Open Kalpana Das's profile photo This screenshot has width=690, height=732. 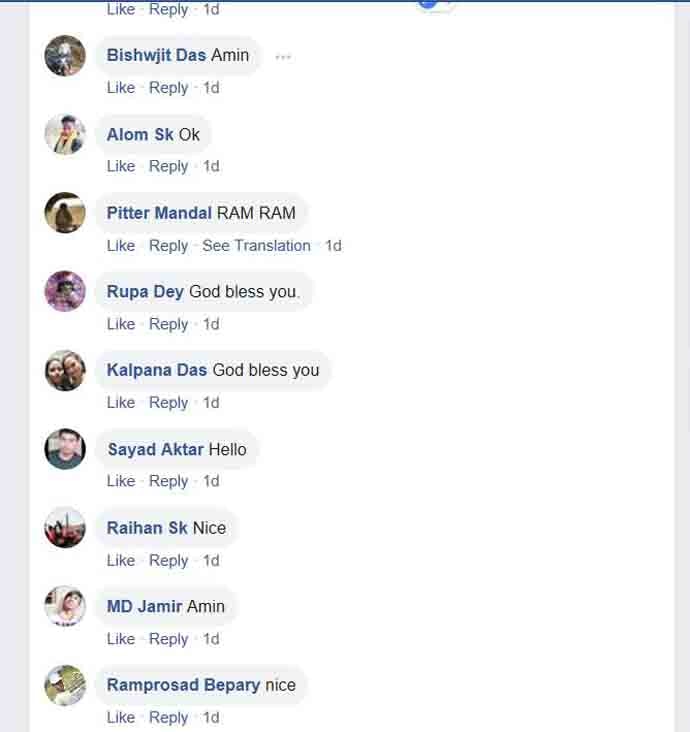65,371
